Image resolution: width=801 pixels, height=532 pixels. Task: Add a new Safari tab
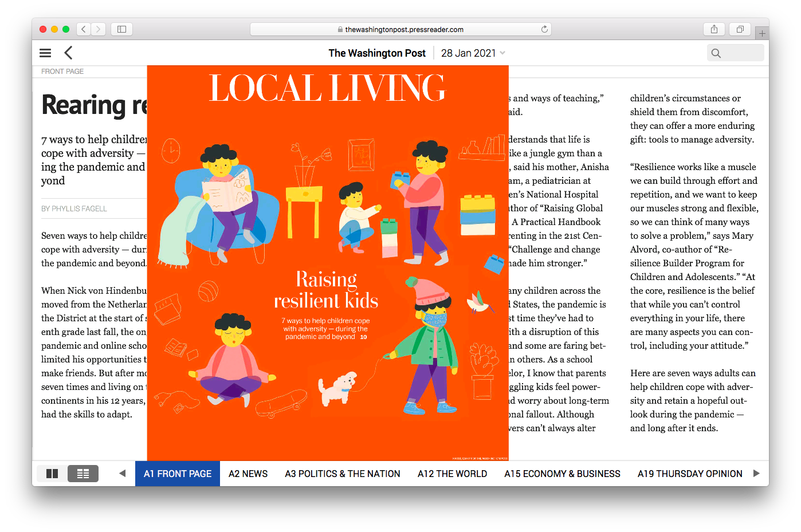click(x=762, y=33)
